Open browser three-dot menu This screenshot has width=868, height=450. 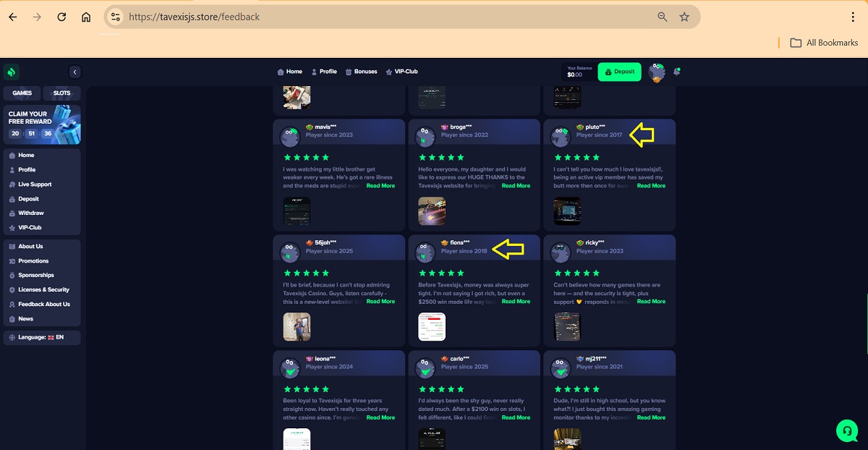pyautogui.click(x=854, y=17)
